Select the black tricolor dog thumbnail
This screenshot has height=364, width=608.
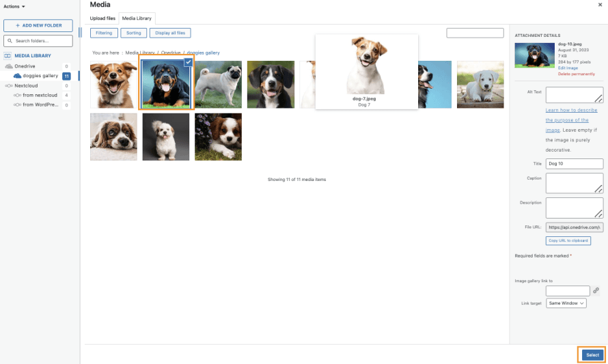[x=271, y=85]
